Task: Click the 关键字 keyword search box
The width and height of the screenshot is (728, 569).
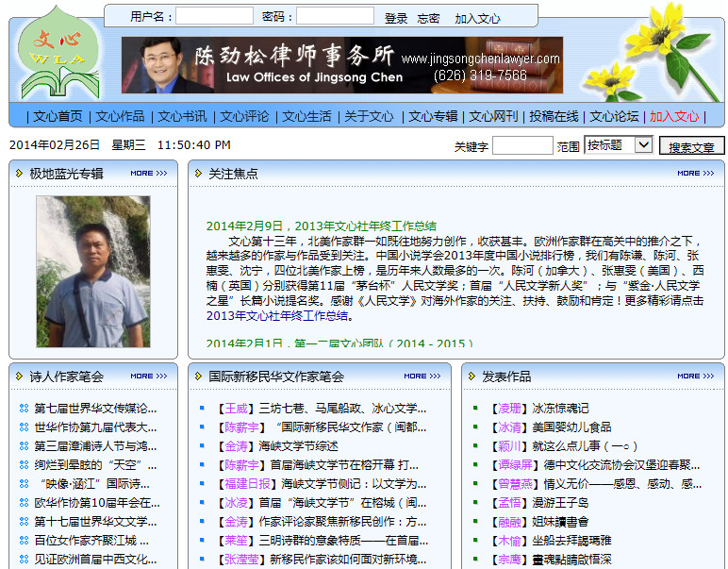Action: click(521, 146)
